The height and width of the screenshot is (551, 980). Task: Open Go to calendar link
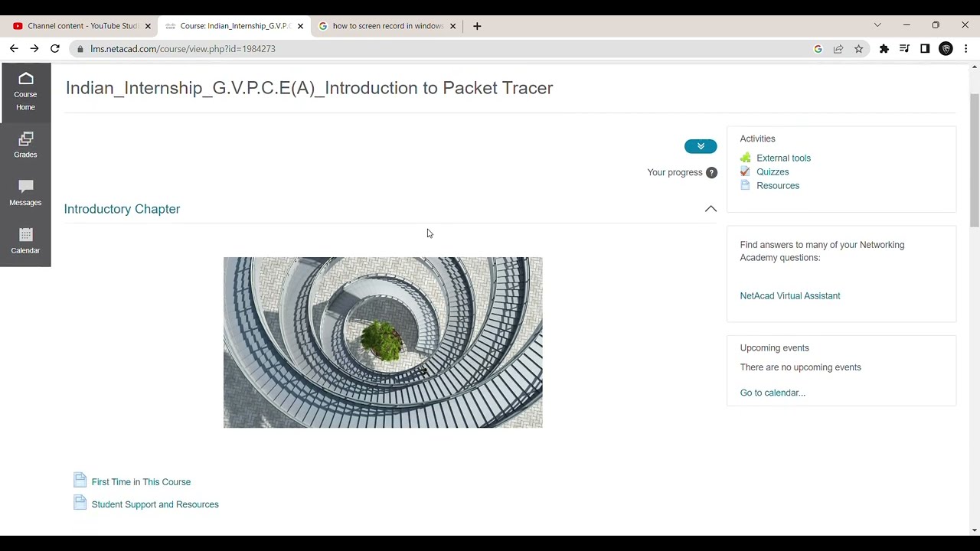(x=773, y=393)
